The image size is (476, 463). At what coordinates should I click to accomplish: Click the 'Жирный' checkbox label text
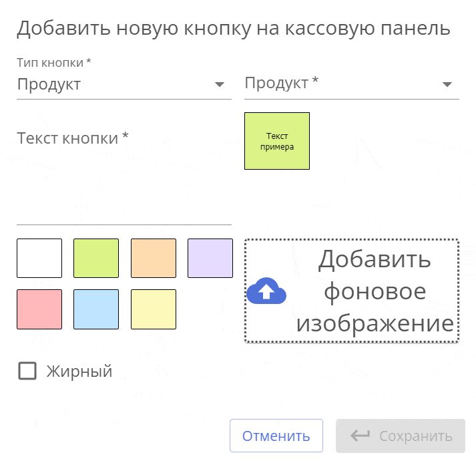[79, 371]
